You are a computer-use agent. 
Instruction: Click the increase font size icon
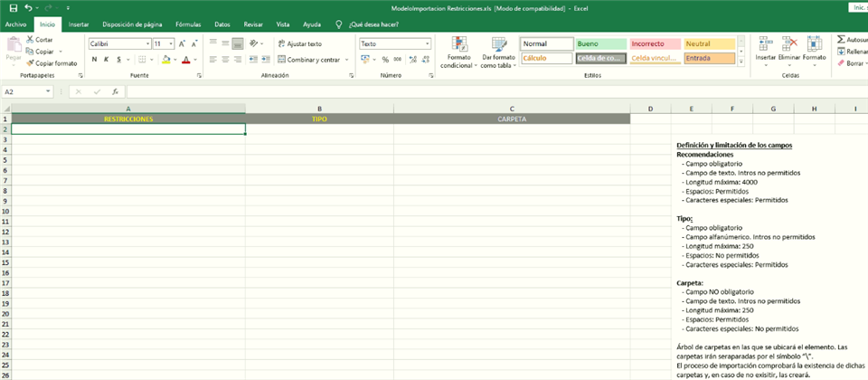click(183, 43)
